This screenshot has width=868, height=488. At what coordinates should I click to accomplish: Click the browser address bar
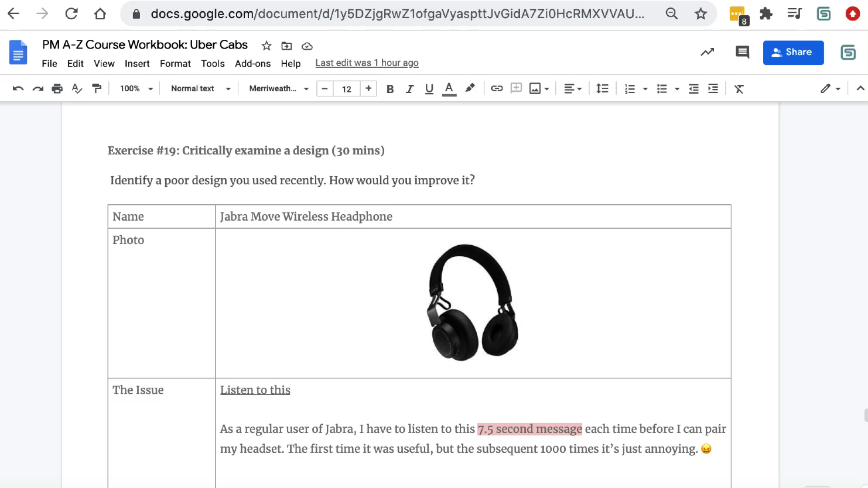click(398, 13)
